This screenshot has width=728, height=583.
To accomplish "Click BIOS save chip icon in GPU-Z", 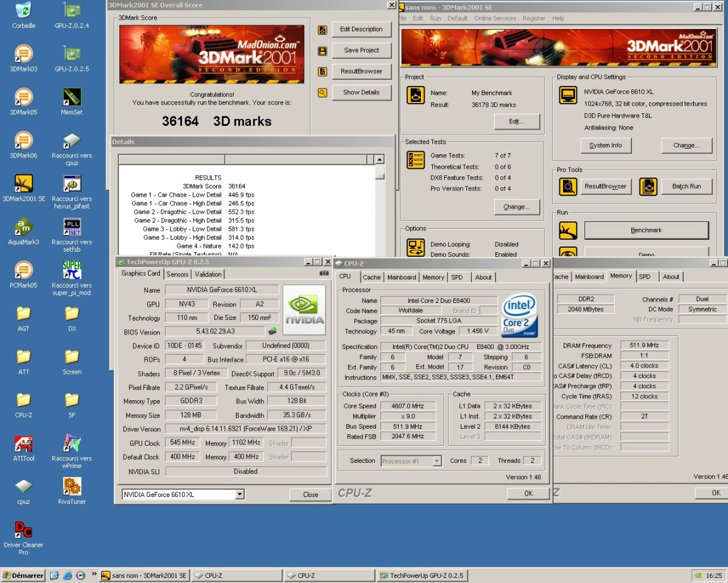I will tap(272, 331).
